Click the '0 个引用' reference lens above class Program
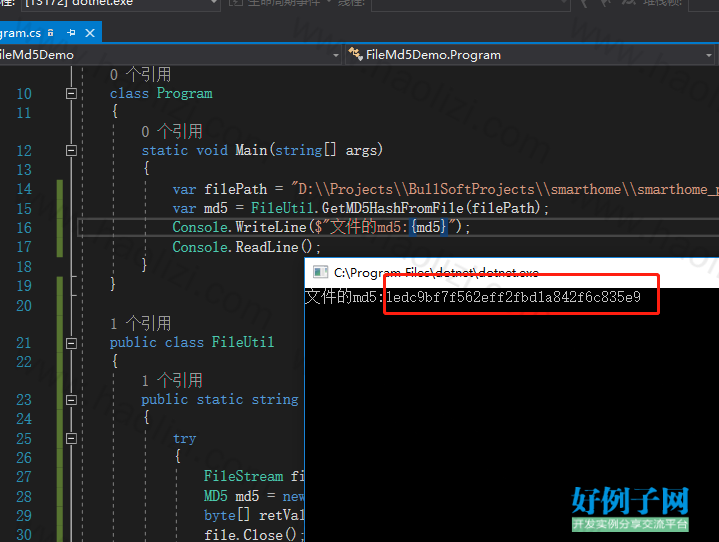719x542 pixels. pos(140,74)
